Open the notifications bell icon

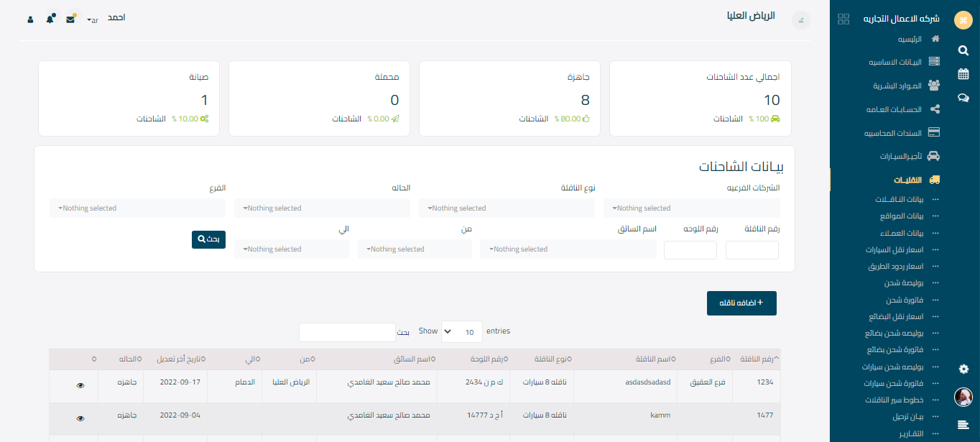(50, 19)
